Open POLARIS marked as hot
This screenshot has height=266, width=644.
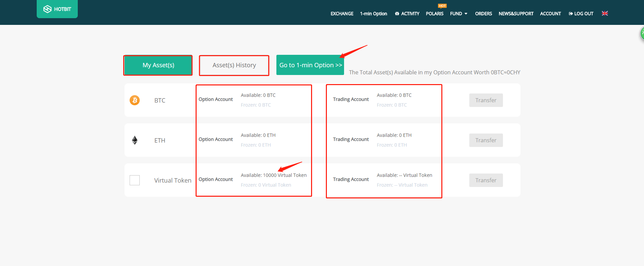[434, 14]
